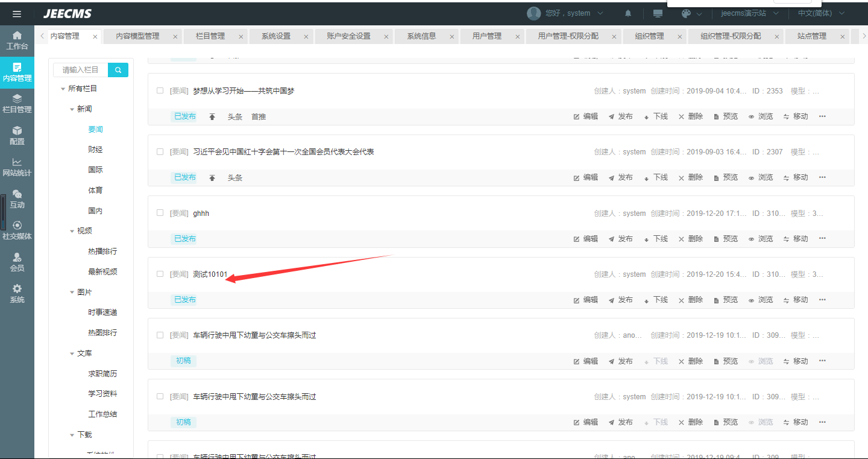Collapse the 新闻 tree node
This screenshot has height=459, width=868.
click(x=72, y=110)
